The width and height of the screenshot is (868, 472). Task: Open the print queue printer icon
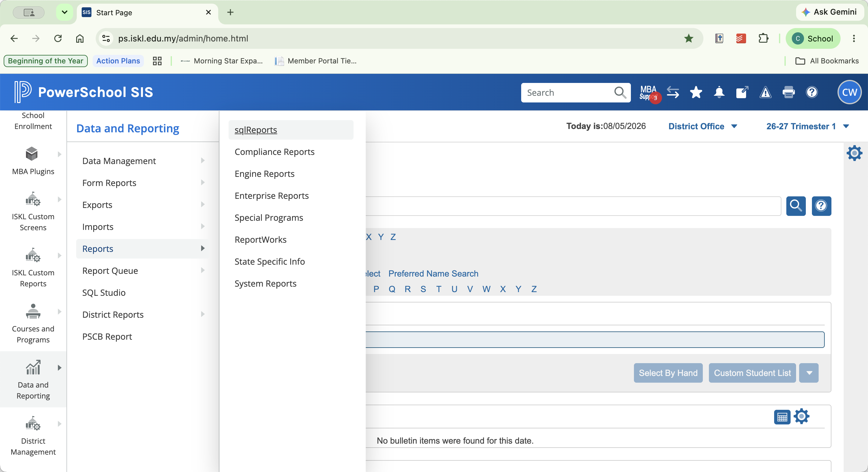[x=788, y=92]
